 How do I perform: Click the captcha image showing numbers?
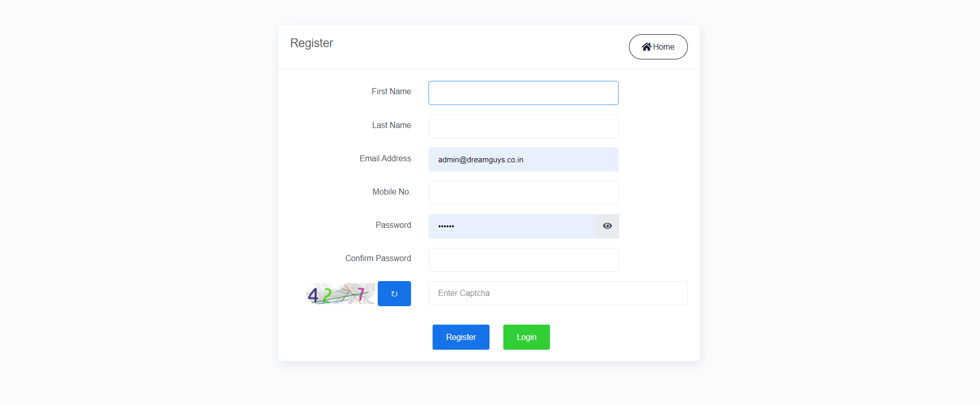[340, 294]
